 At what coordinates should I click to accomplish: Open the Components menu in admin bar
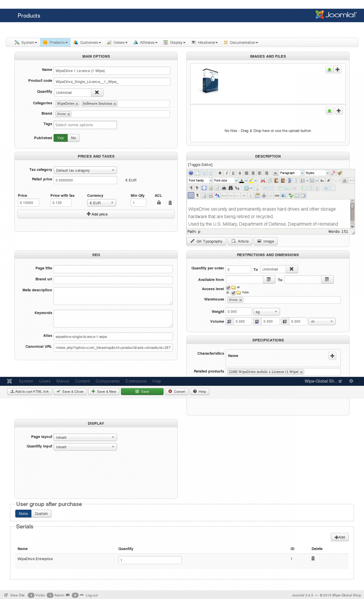pyautogui.click(x=107, y=381)
